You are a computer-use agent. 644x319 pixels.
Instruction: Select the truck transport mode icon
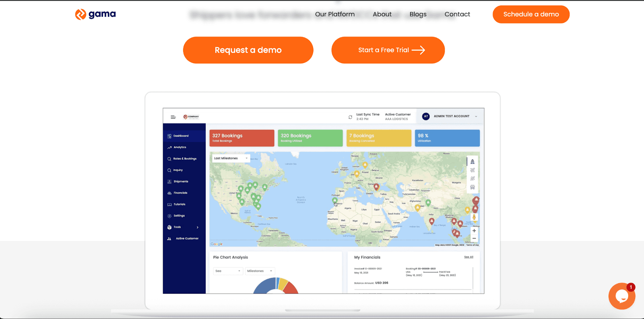point(473,187)
